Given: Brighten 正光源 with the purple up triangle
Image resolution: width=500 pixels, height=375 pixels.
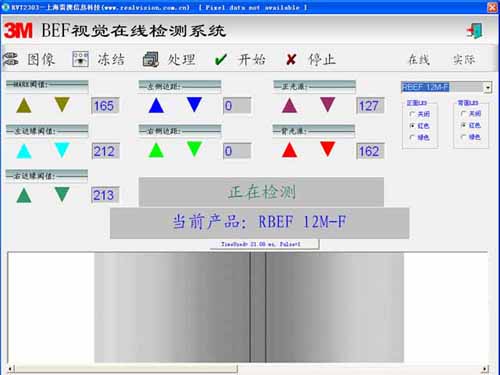Looking at the screenshot, I should [289, 105].
